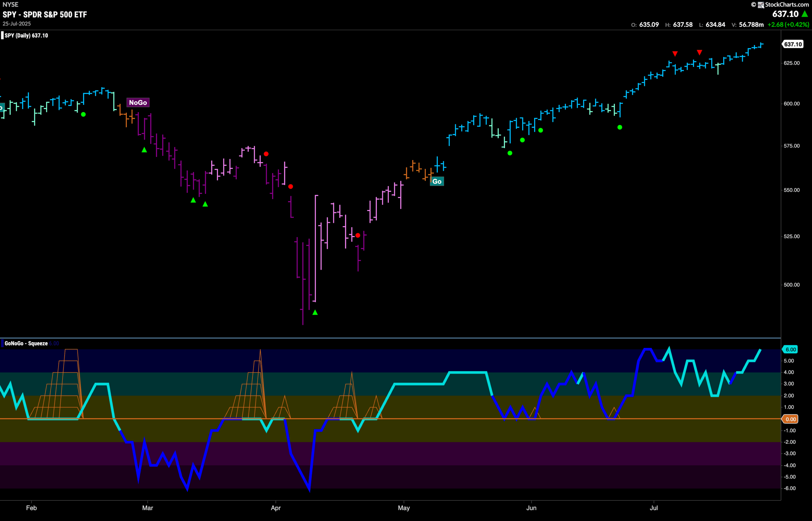The image size is (812, 521).
Task: Expand the GoNoGo - Squeeze indicator panel header
Action: 25,343
